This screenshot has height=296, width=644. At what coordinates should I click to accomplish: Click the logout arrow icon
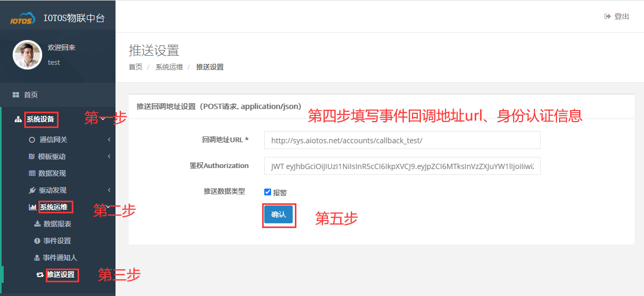[x=608, y=16]
